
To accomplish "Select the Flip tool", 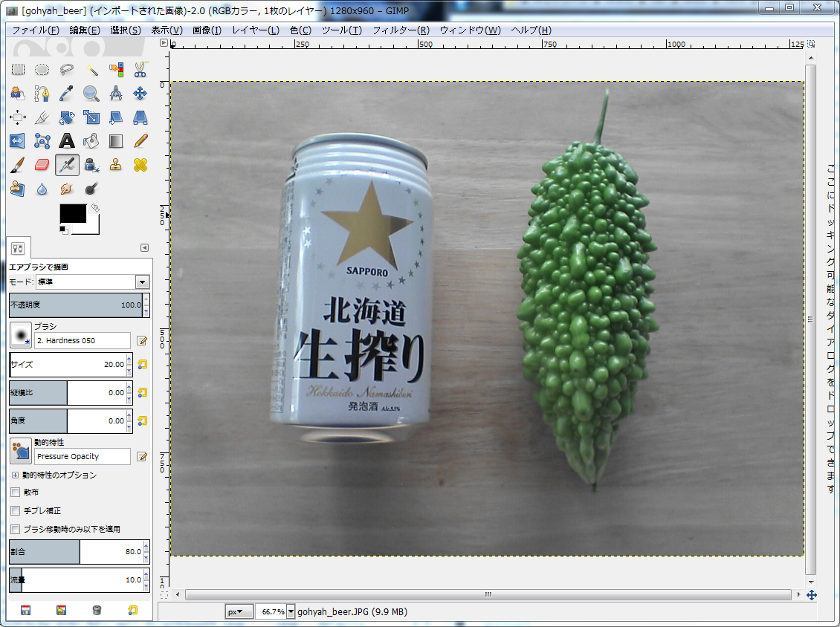I will [x=18, y=141].
